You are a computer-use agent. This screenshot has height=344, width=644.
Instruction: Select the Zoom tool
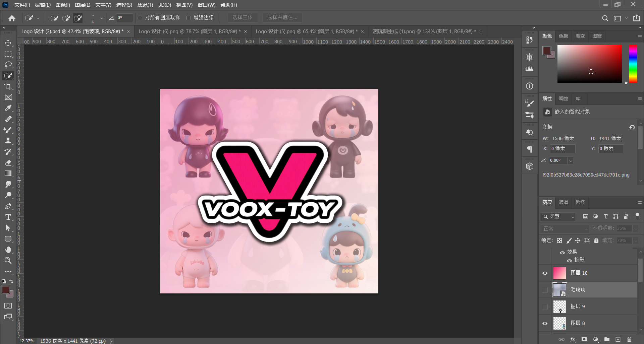tap(8, 261)
